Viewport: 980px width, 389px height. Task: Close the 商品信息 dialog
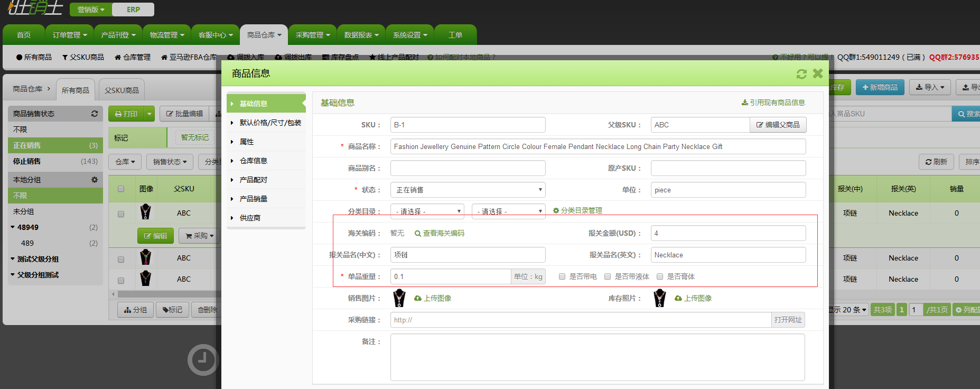818,73
